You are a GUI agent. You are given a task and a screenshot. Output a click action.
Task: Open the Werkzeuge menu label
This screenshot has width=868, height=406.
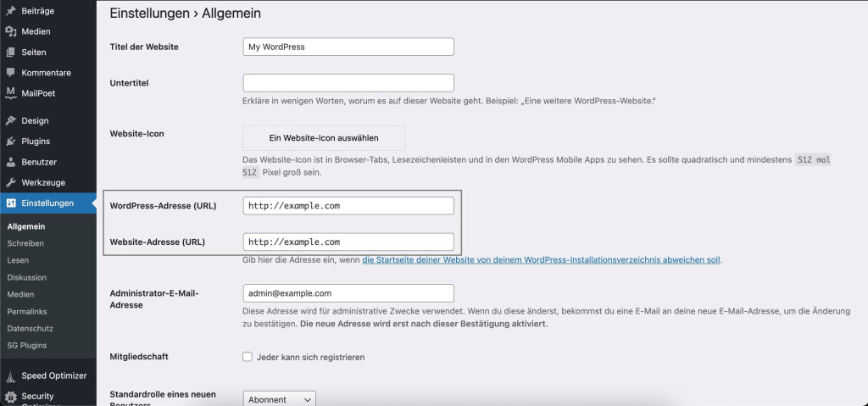coord(43,183)
